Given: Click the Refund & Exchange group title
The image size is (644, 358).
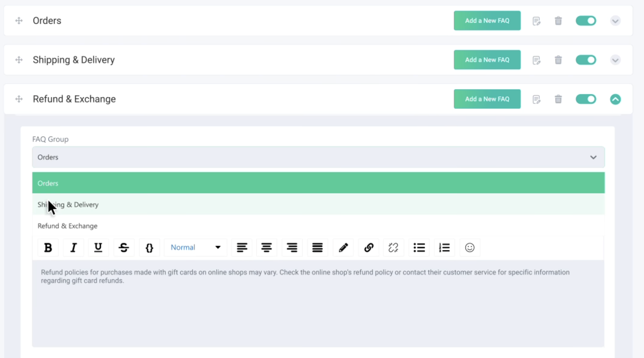Looking at the screenshot, I should coord(74,99).
